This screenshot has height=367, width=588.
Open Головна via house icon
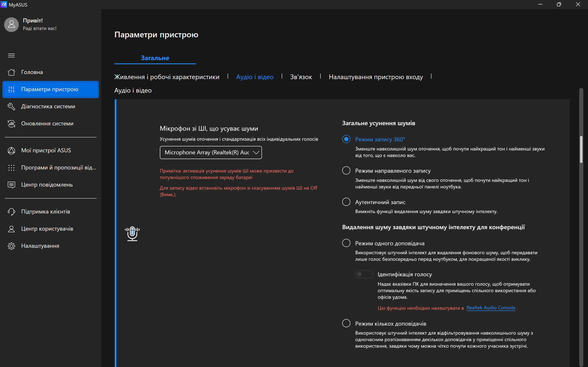coord(11,72)
